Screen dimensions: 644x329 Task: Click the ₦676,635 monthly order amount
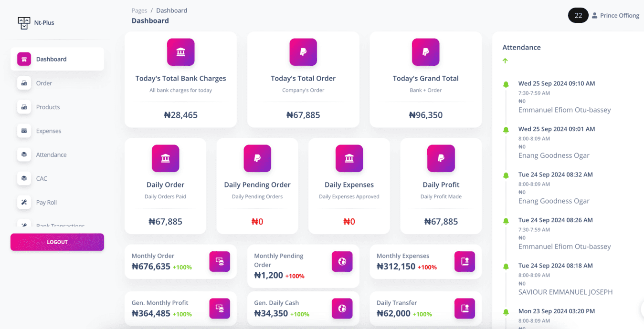click(151, 267)
